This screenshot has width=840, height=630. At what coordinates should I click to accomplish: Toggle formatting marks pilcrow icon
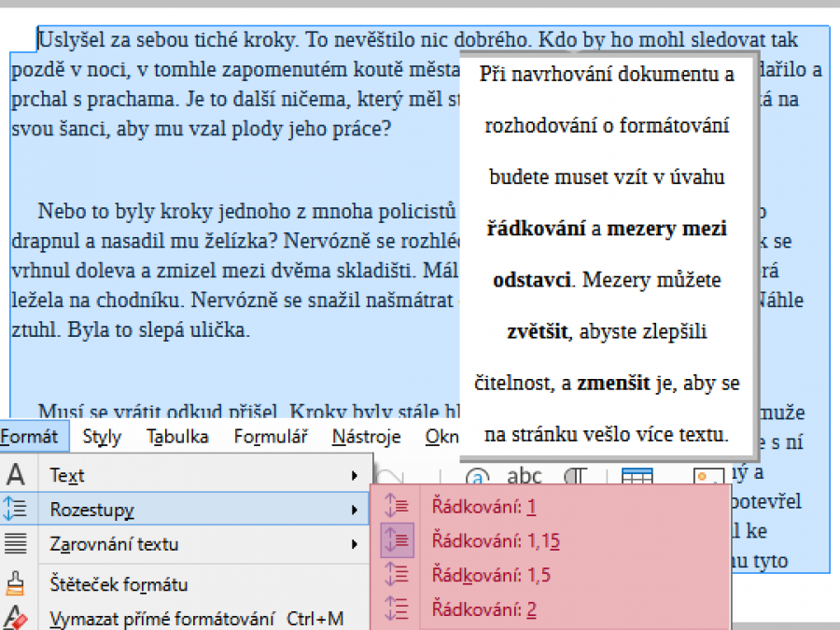pyautogui.click(x=575, y=475)
